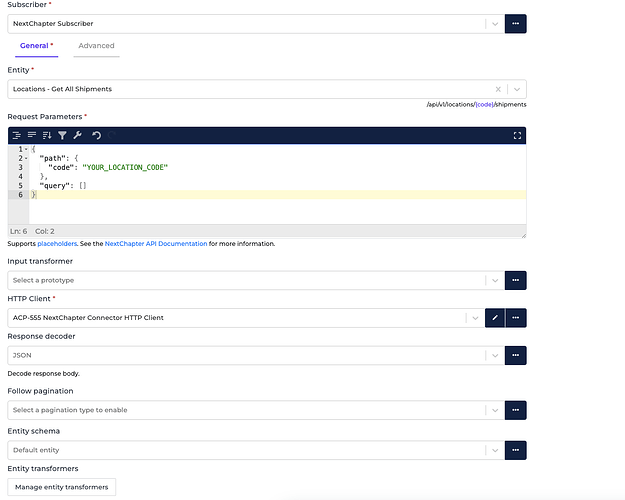Click the {code} path parameter link
Viewport: 625px width, 500px height.
(x=485, y=104)
